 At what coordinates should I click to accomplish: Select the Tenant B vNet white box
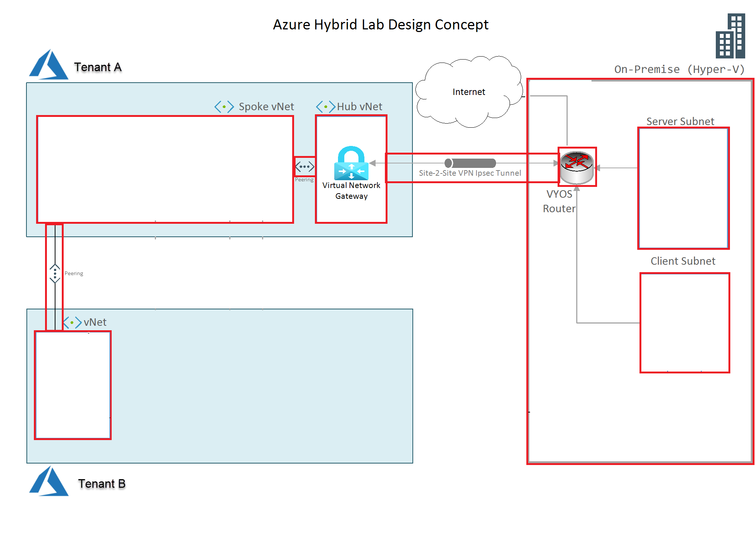pos(73,385)
